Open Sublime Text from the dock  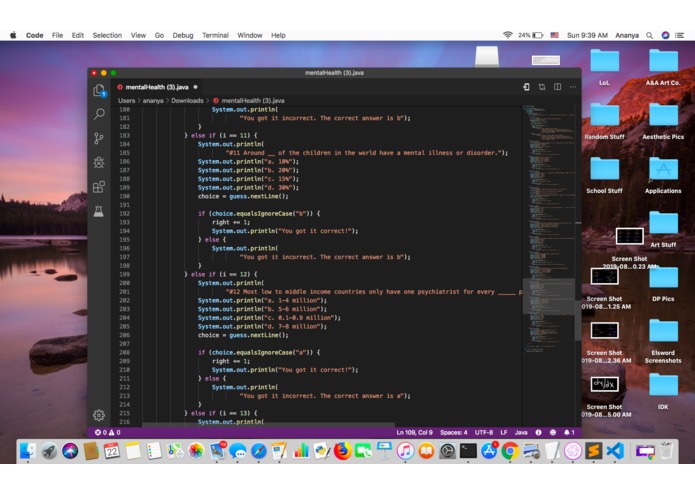[x=594, y=451]
